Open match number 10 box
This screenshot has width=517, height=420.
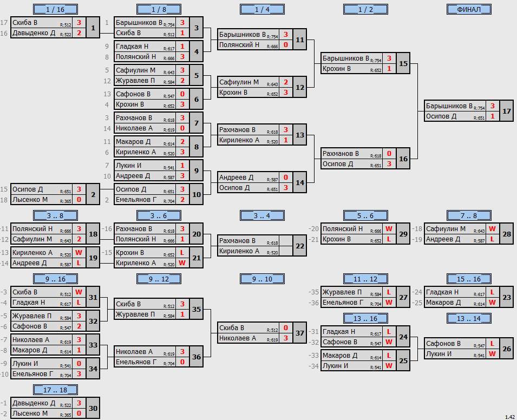(x=197, y=194)
